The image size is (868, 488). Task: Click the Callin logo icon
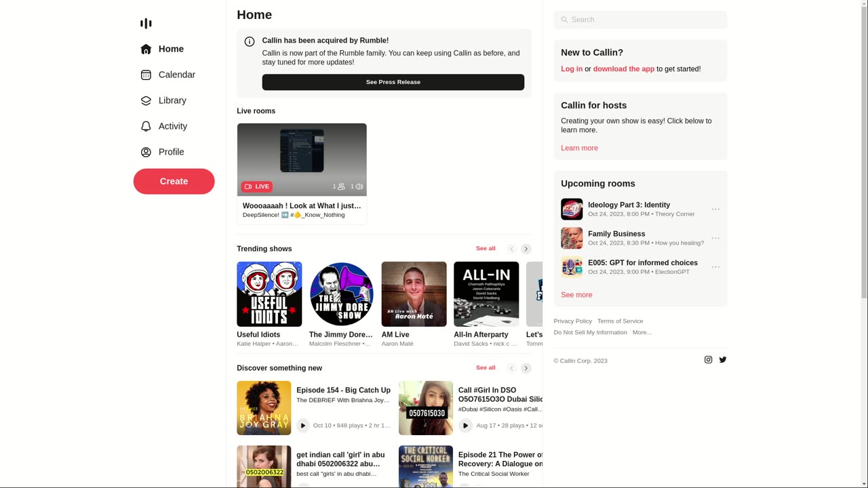tap(146, 24)
